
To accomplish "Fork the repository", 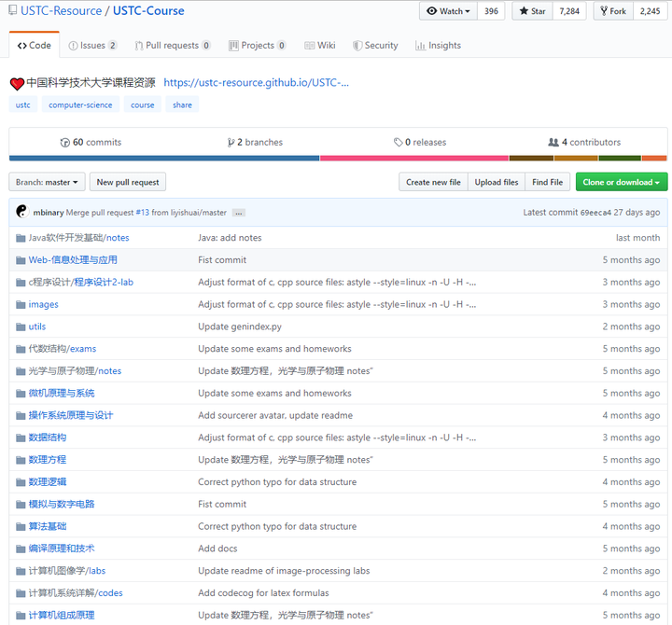I will pos(613,11).
